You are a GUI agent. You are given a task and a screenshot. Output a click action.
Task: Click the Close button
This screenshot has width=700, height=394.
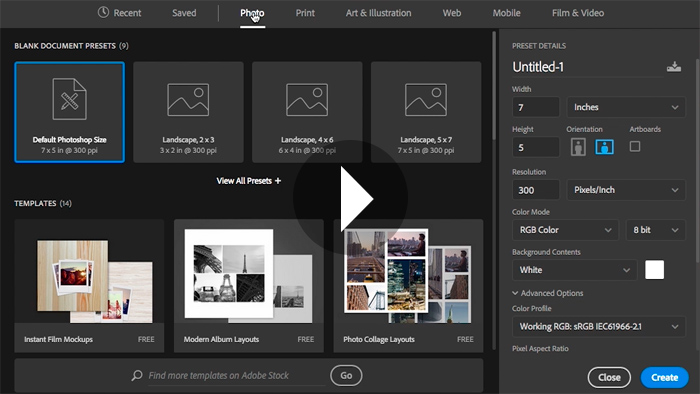click(x=609, y=377)
